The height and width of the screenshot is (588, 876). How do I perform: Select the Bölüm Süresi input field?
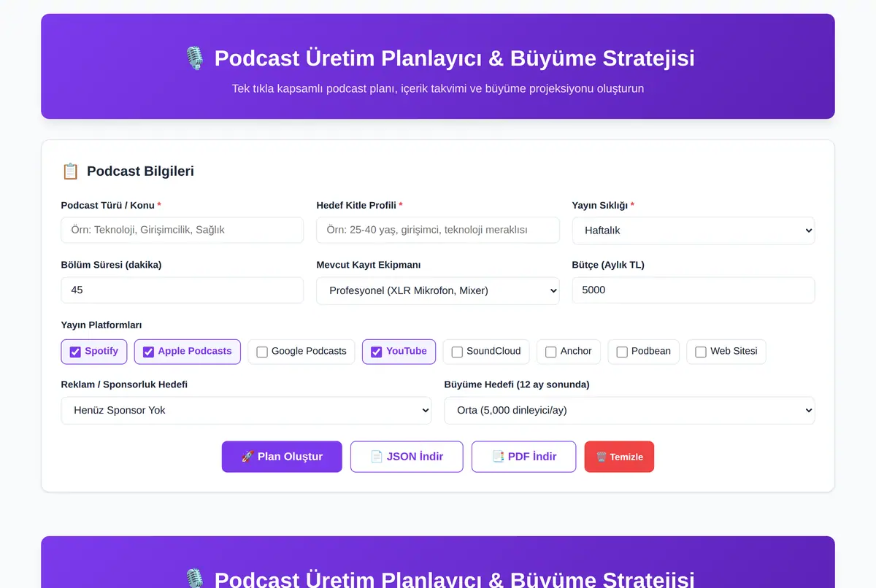tap(182, 290)
